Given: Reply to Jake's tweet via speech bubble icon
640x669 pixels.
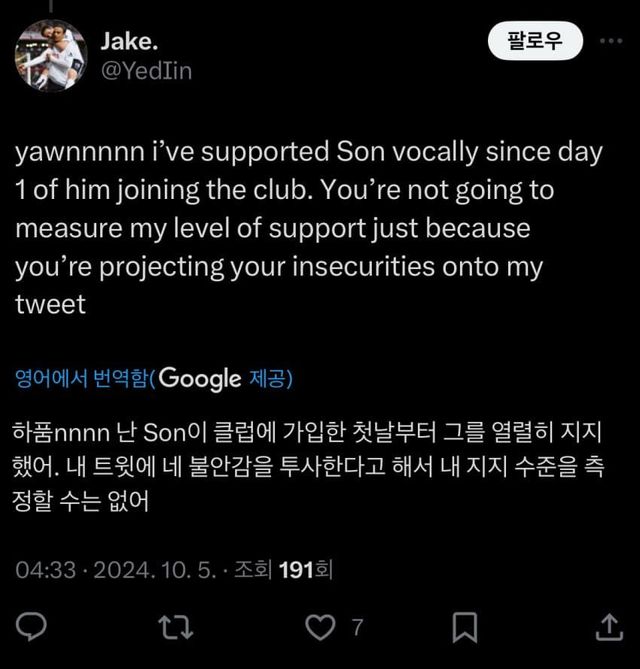Looking at the screenshot, I should pos(33,627).
